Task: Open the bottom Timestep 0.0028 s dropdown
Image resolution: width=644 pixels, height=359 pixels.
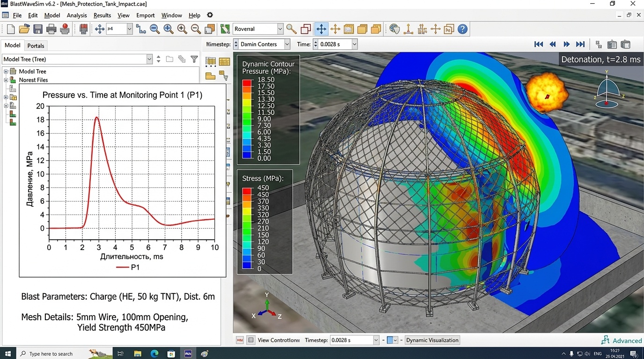Action: (x=376, y=340)
